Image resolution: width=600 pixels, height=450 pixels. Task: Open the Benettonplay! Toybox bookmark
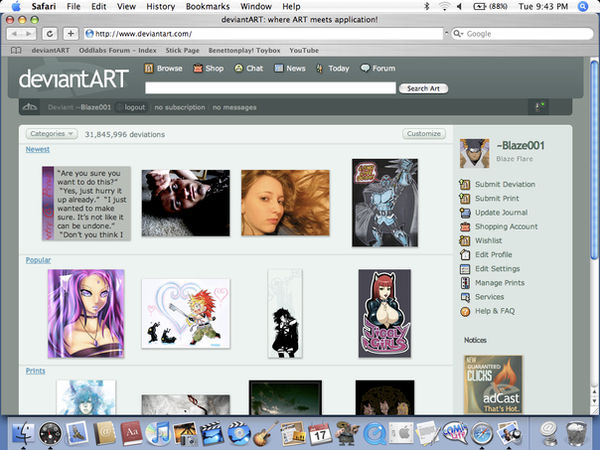244,51
